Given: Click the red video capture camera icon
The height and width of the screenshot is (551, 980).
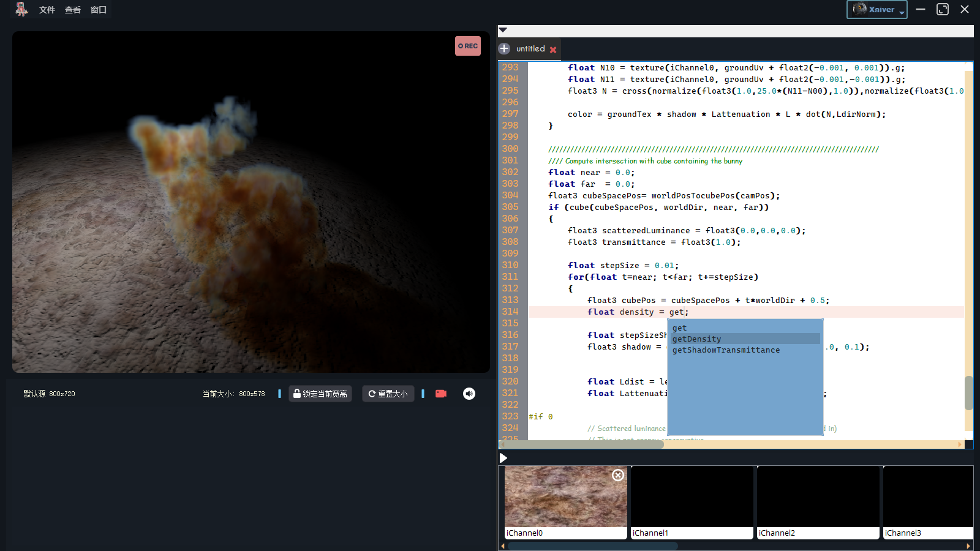Looking at the screenshot, I should pos(440,394).
